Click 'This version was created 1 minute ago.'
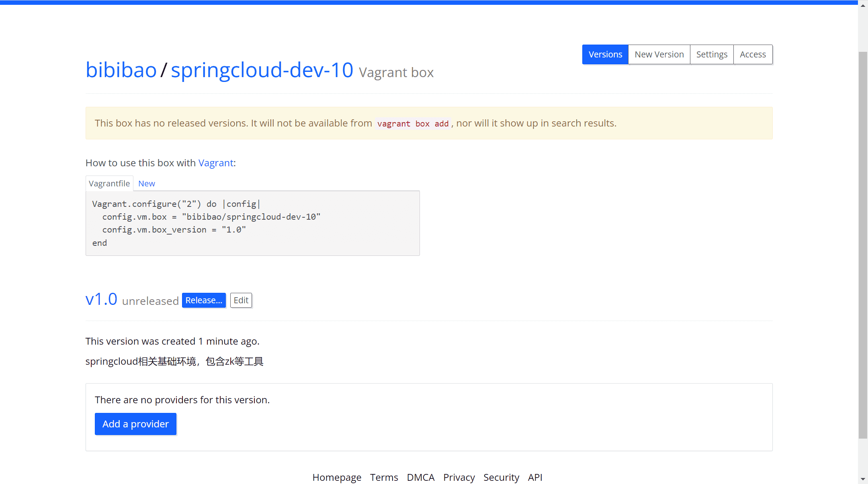 [x=172, y=341]
